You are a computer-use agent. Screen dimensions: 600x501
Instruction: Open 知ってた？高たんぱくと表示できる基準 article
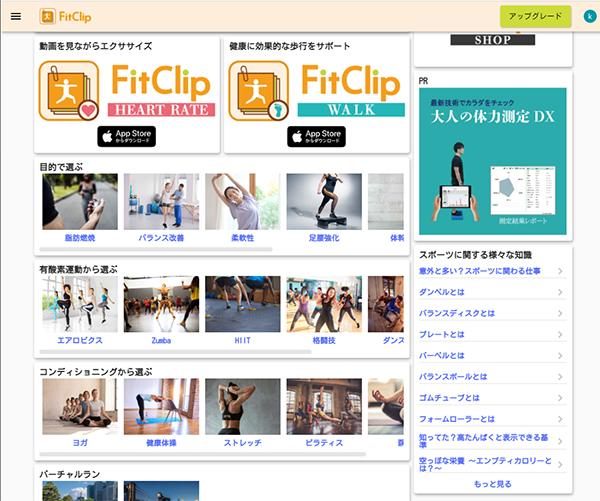click(484, 441)
